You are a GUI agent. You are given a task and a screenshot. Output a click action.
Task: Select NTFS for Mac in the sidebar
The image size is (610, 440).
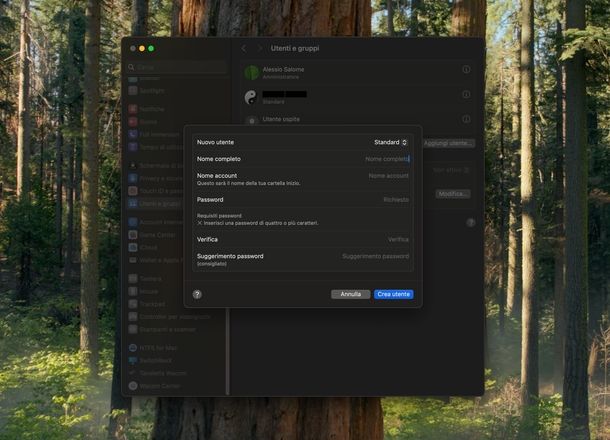point(153,348)
